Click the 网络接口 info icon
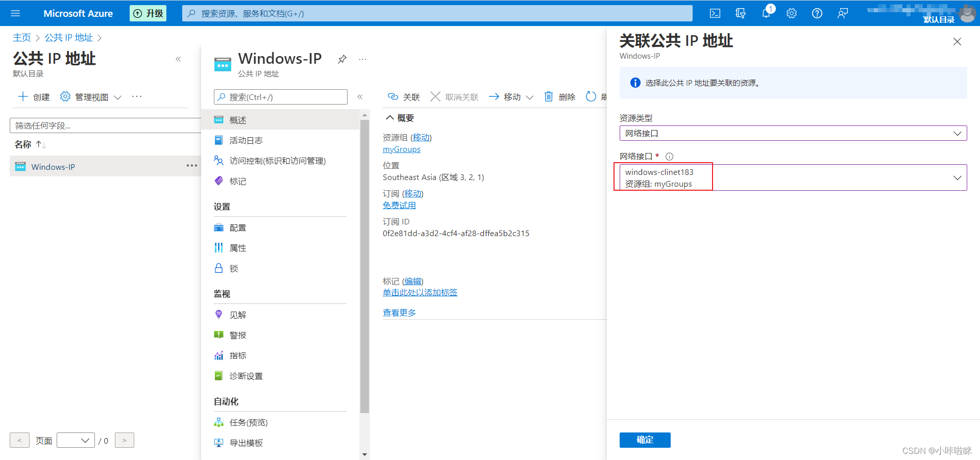980x460 pixels. [669, 157]
